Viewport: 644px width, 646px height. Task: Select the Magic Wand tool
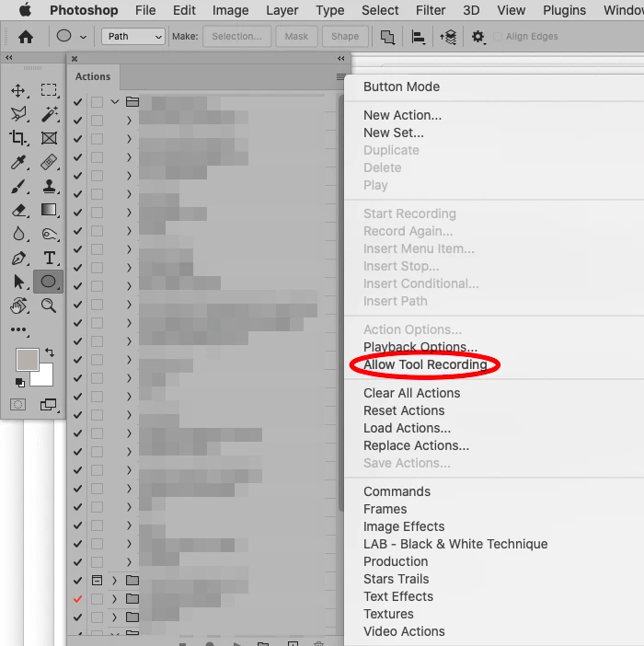(x=49, y=114)
